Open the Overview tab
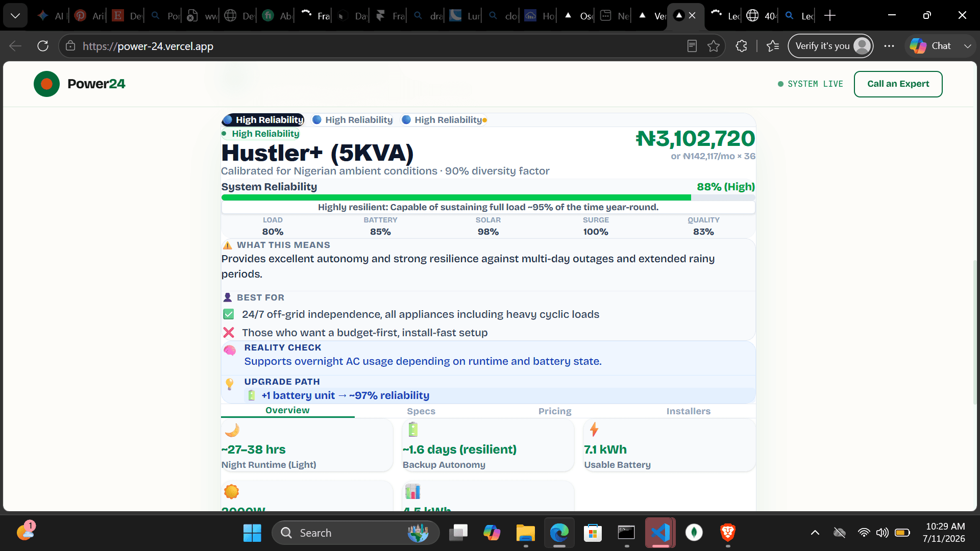980x551 pixels. coord(287,411)
